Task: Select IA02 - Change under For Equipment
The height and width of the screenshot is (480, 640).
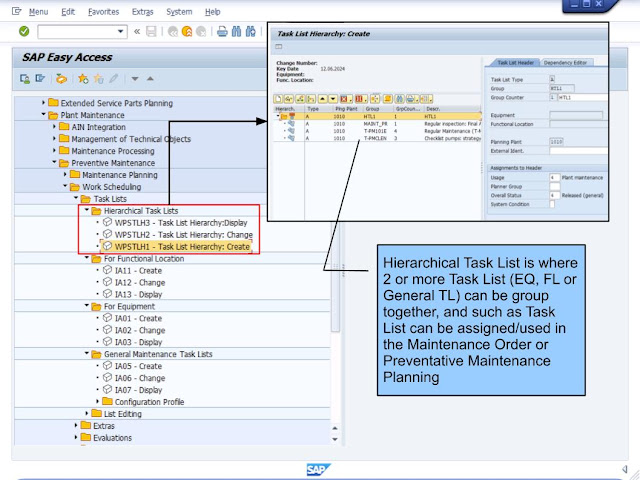Action: pyautogui.click(x=140, y=330)
